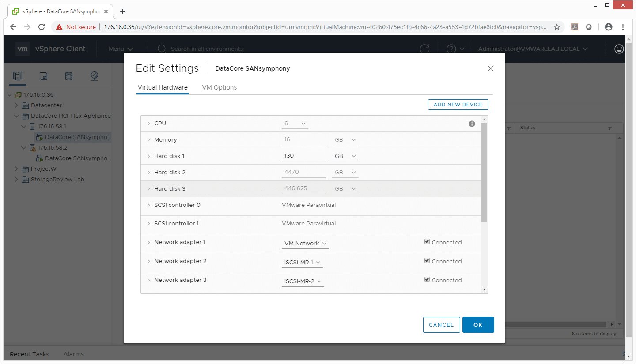Bookmark this page with star icon
636x364 pixels.
(x=557, y=27)
